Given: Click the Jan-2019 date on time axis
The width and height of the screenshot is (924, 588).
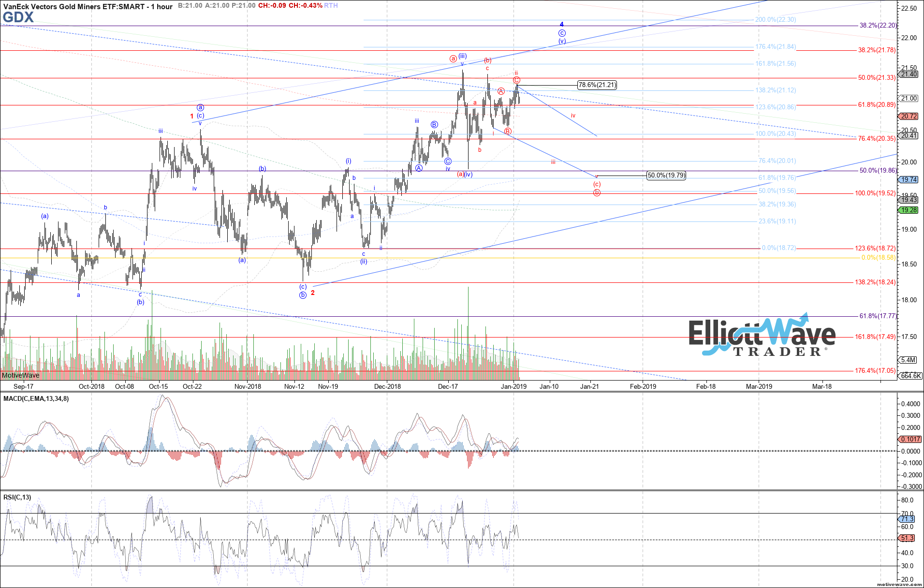Looking at the screenshot, I should [513, 386].
